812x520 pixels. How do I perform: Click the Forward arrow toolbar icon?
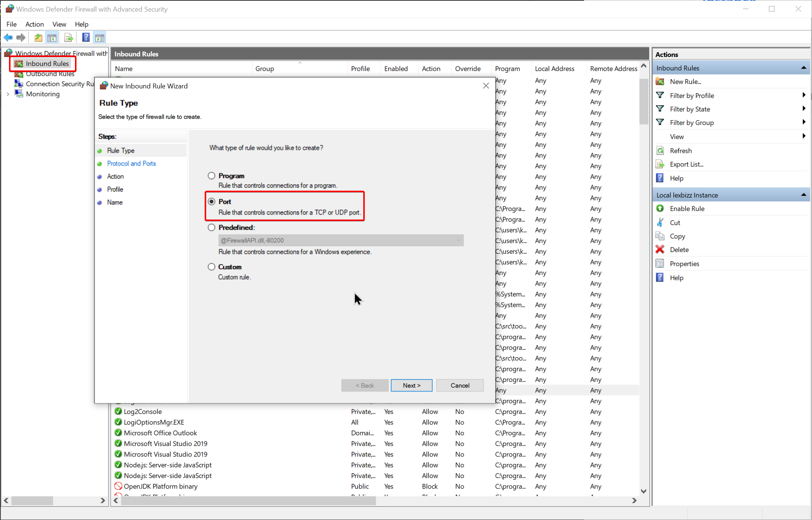pyautogui.click(x=21, y=37)
